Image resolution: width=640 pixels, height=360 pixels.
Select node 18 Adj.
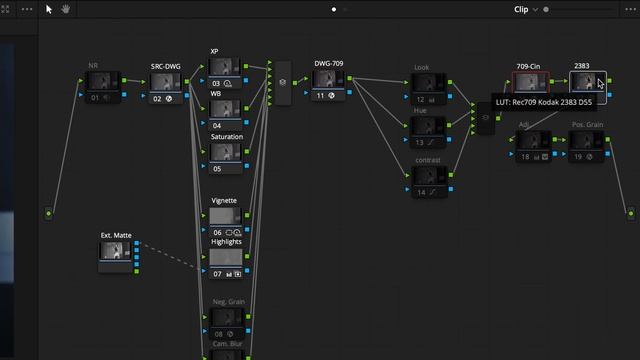(533, 147)
